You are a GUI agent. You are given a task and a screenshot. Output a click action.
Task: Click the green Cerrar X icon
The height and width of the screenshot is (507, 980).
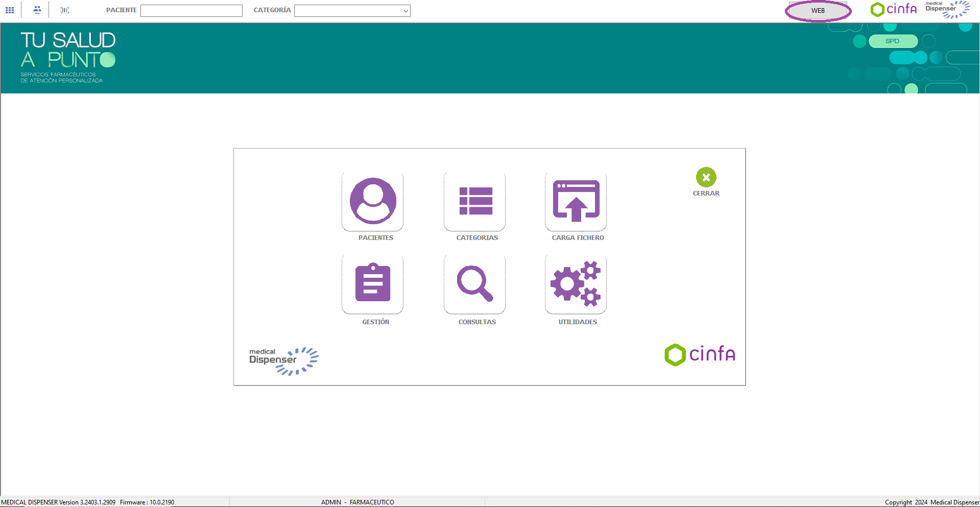706,178
